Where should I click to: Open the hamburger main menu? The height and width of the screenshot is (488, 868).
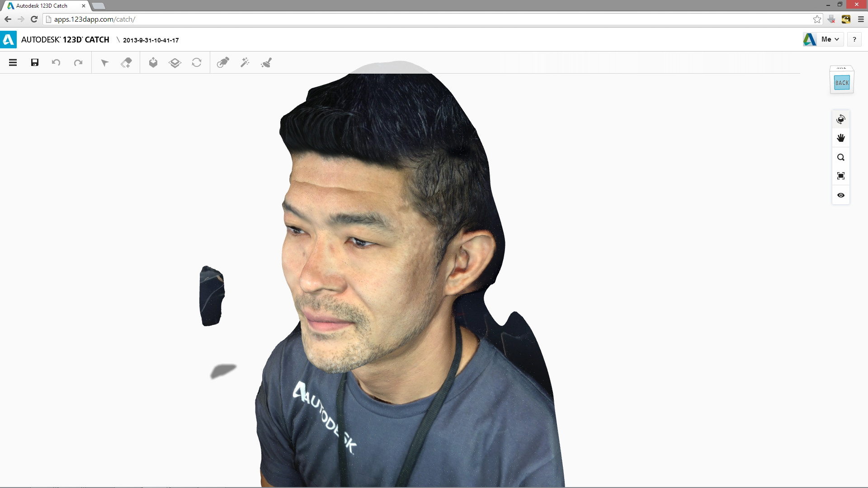click(13, 62)
